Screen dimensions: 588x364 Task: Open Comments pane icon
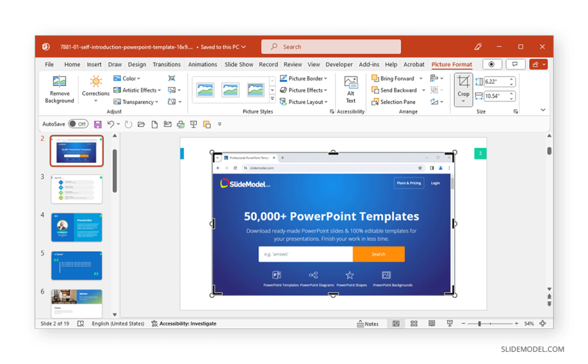pos(515,64)
